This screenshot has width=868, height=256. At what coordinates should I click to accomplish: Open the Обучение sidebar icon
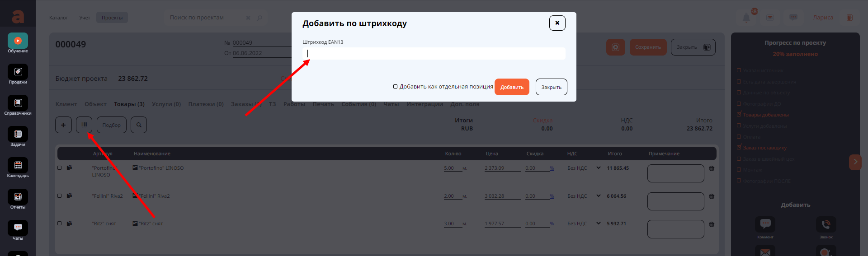(18, 41)
